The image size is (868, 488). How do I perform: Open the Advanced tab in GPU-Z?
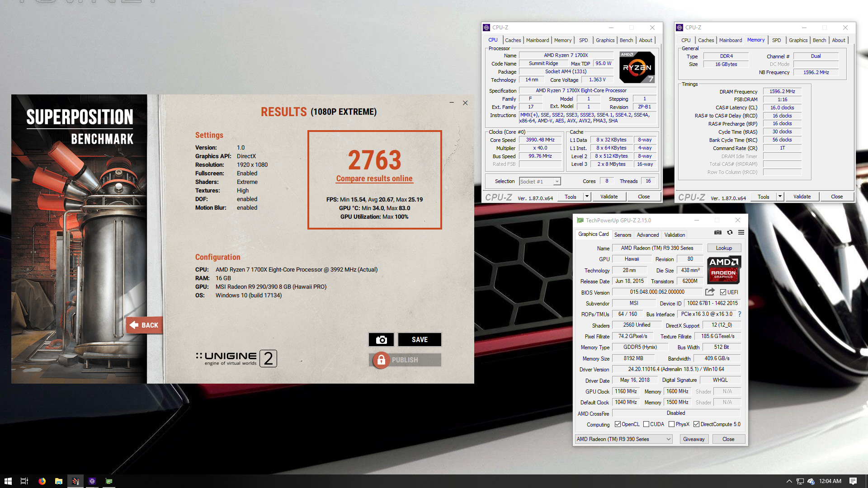(647, 235)
